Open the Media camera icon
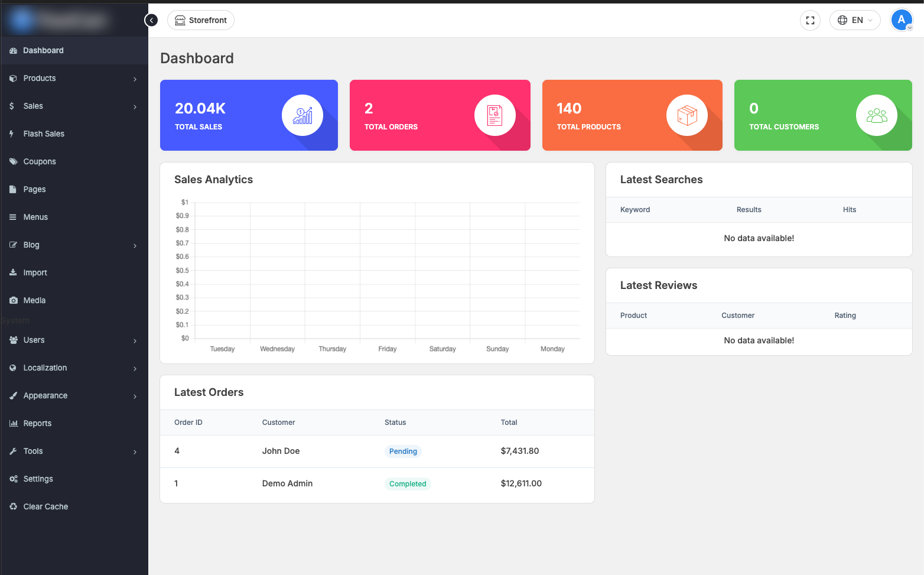This screenshot has width=924, height=575. (x=12, y=300)
